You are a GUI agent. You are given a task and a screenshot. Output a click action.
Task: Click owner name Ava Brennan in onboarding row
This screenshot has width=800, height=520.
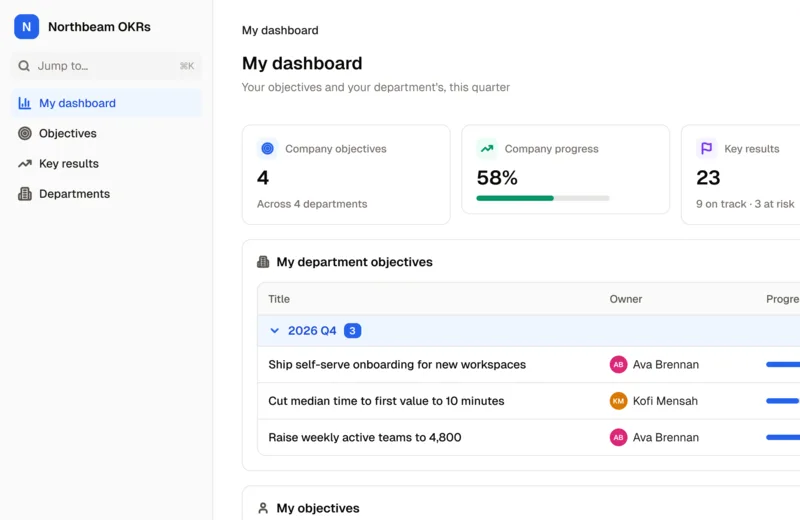(x=666, y=364)
